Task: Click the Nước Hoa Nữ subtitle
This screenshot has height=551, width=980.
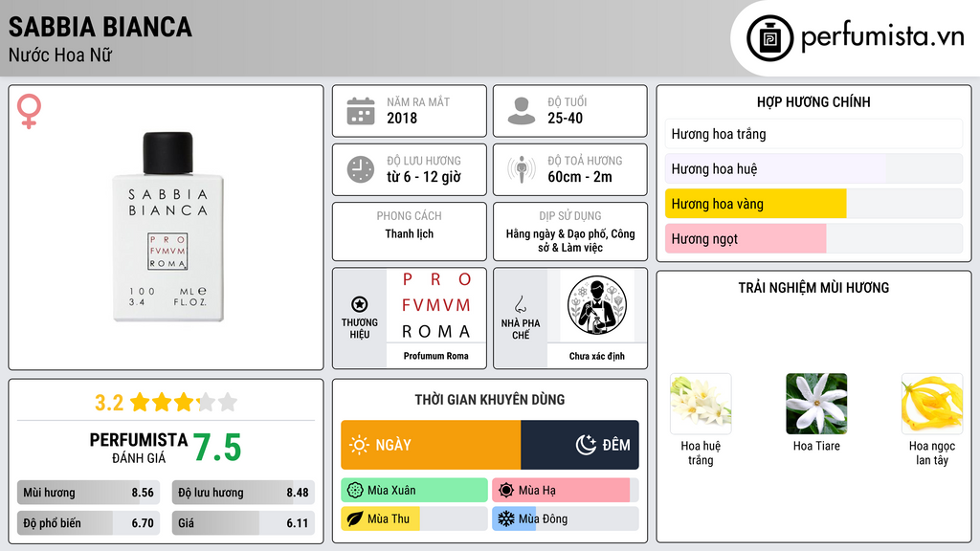Action: [x=60, y=55]
